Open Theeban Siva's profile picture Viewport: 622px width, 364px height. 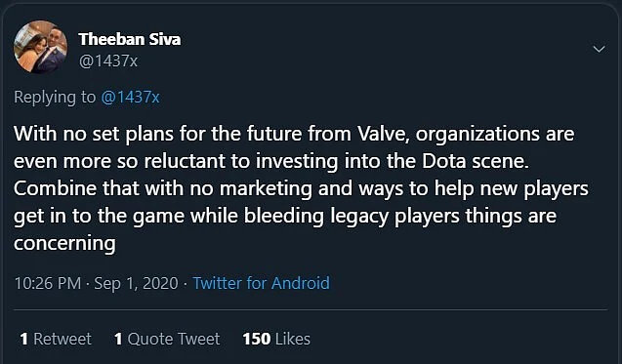pos(40,48)
